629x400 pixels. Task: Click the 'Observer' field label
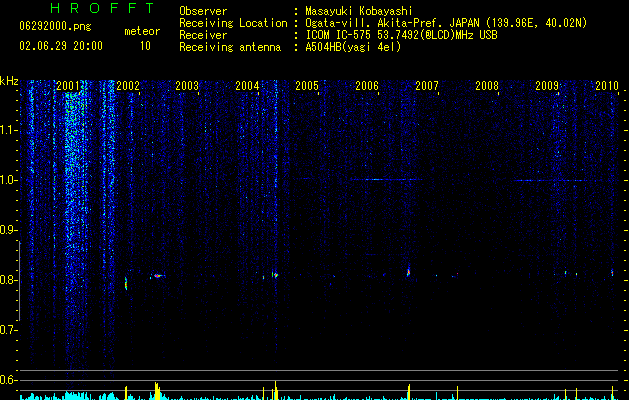point(203,11)
